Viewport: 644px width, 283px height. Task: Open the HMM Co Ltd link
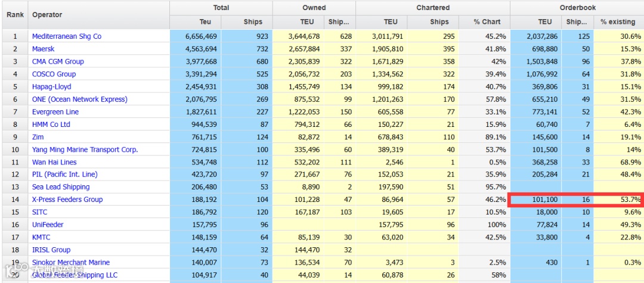click(x=51, y=125)
